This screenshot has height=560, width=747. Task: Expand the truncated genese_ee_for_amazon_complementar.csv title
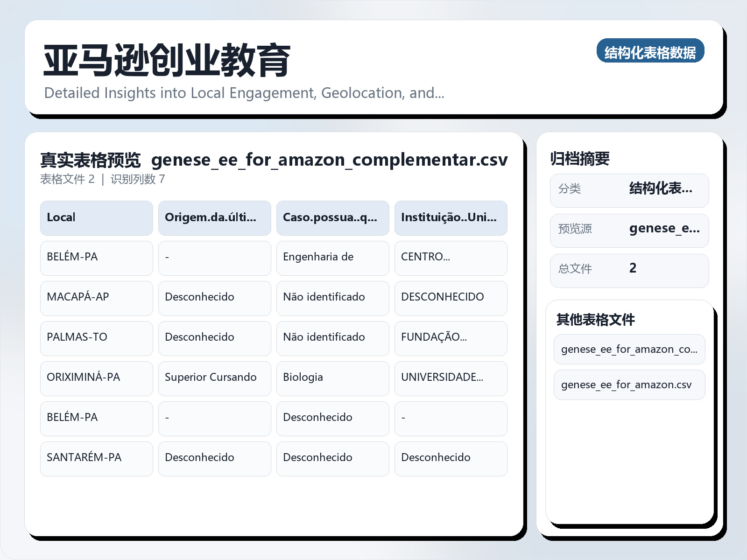point(330,160)
